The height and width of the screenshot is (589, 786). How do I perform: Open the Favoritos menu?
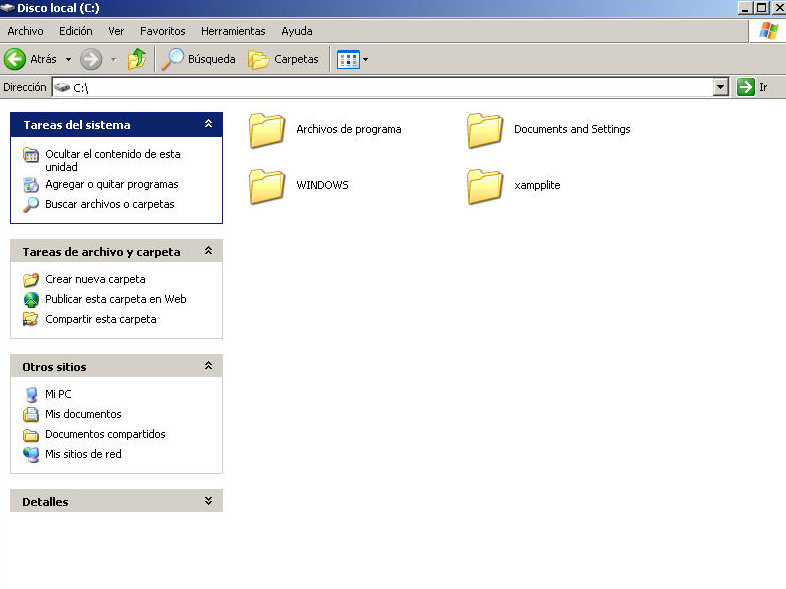pos(162,31)
